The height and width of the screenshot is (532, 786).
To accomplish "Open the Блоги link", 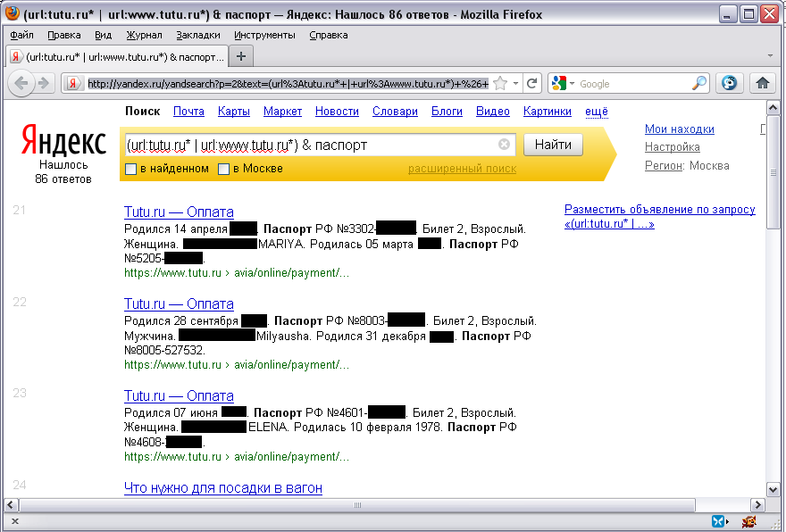I will coord(447,112).
